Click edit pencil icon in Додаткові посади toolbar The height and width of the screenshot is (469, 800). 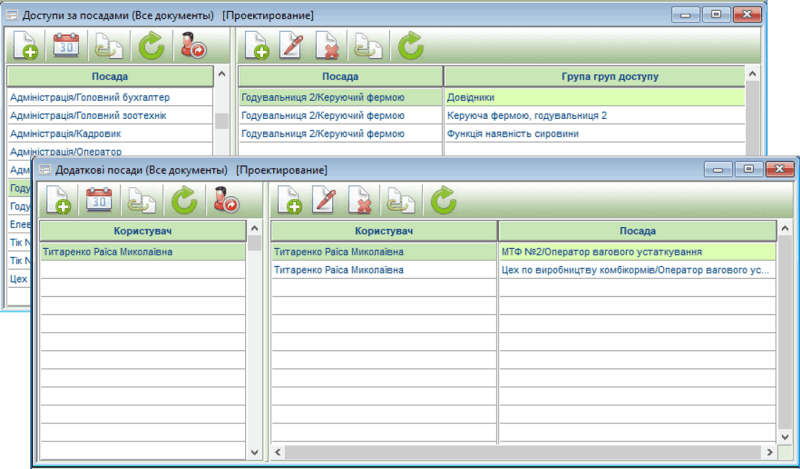[x=325, y=201]
